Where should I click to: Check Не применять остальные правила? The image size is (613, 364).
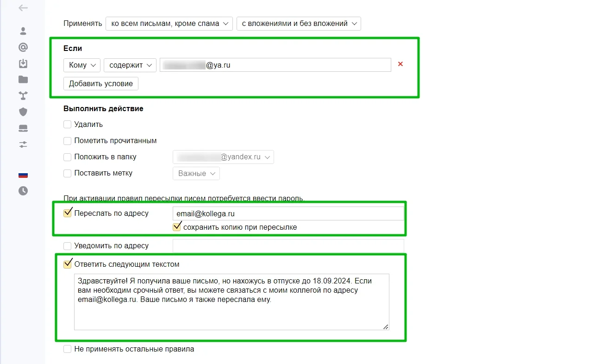coord(67,349)
